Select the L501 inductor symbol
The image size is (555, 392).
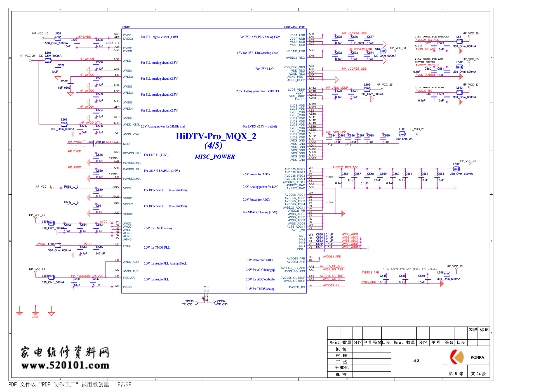point(48,60)
